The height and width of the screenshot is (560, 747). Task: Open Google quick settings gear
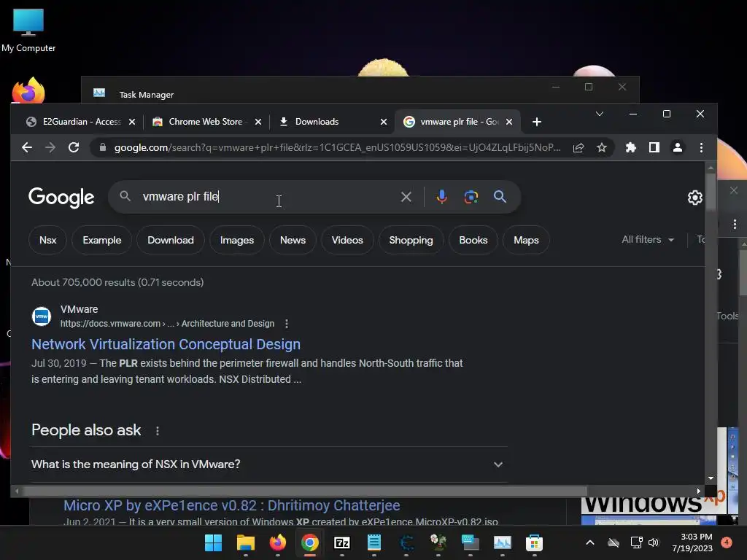click(694, 197)
